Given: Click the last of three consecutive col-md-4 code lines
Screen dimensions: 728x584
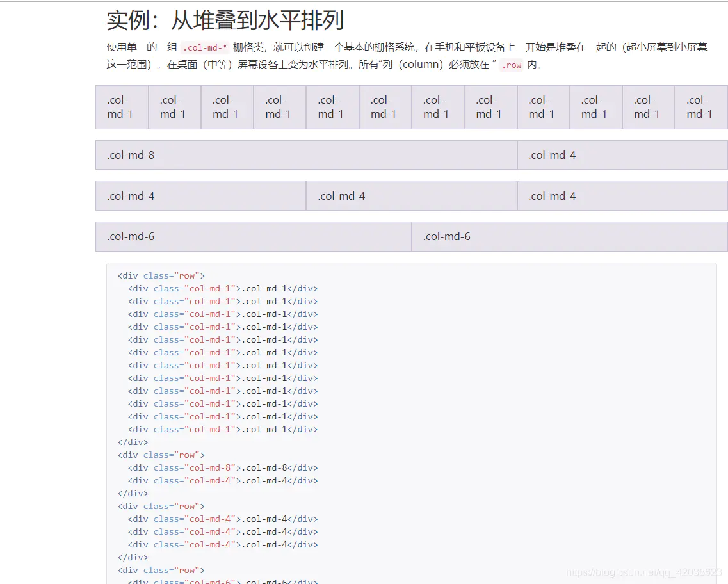Looking at the screenshot, I should (223, 545).
